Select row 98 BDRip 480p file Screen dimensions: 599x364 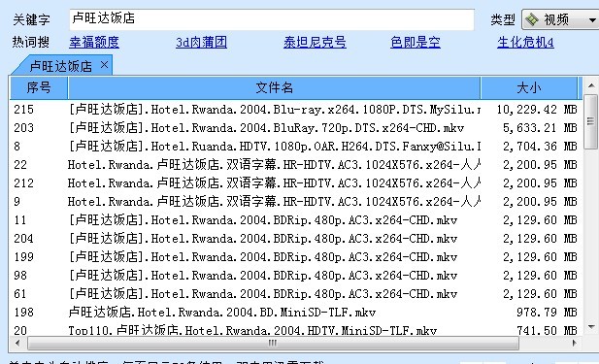point(296,275)
